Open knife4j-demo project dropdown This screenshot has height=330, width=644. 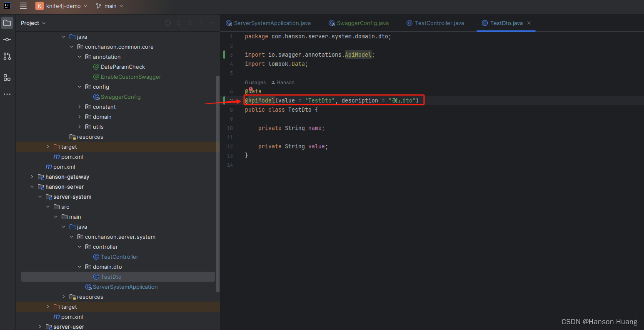[62, 6]
